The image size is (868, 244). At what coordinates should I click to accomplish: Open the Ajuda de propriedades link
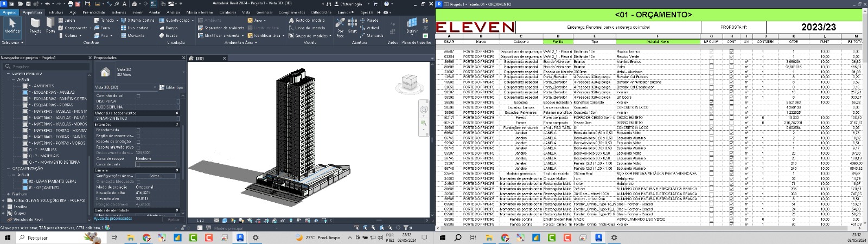tap(112, 219)
